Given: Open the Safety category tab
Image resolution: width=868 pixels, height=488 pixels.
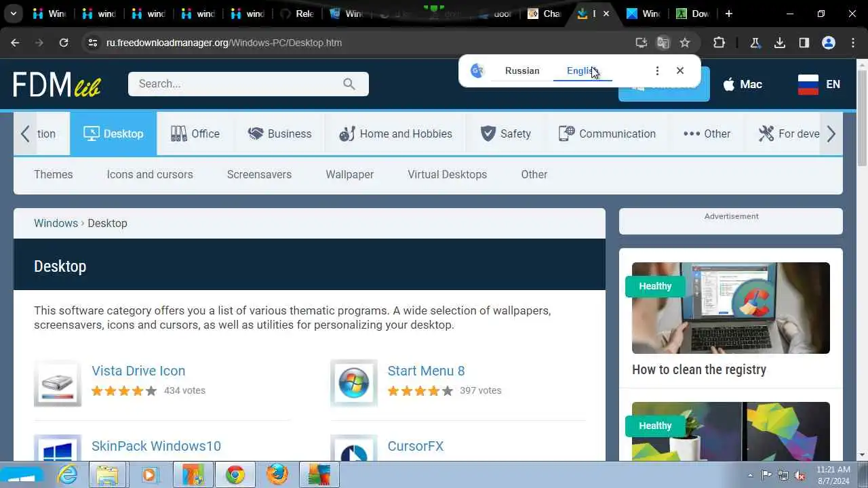Looking at the screenshot, I should pos(506,134).
